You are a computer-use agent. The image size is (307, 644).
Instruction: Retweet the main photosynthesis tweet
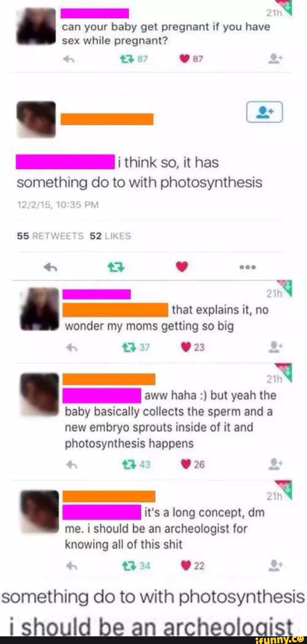[117, 267]
